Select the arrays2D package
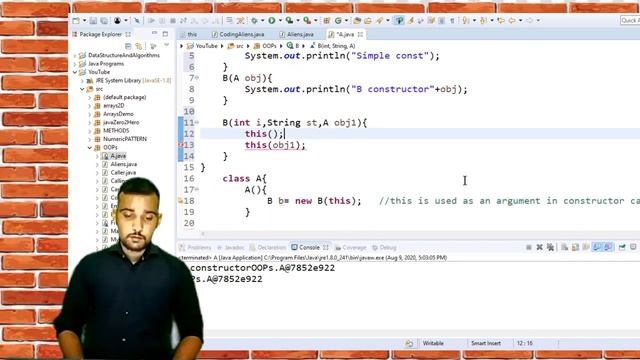Screen dimensions: 640x360 point(113,105)
